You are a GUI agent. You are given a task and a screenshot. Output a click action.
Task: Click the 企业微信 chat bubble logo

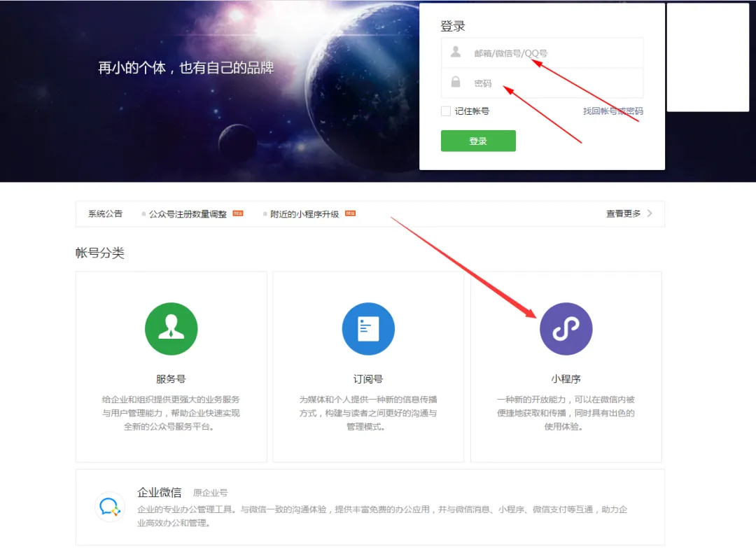coord(110,507)
